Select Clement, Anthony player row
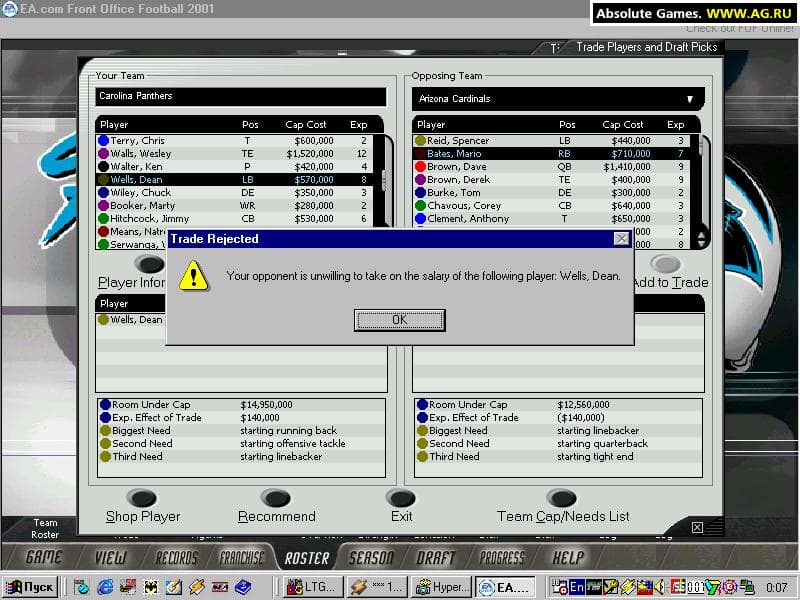The width and height of the screenshot is (800, 600). tap(551, 218)
